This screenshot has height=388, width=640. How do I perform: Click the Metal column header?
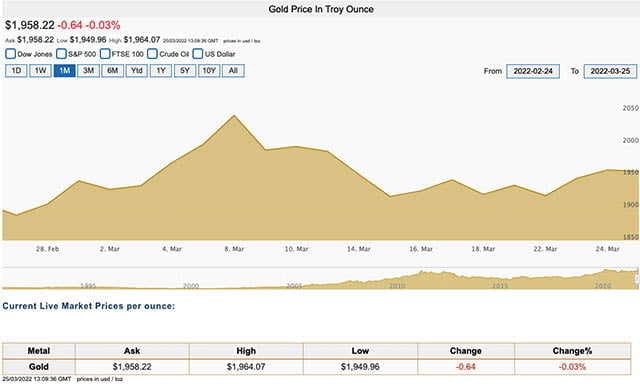click(x=39, y=351)
